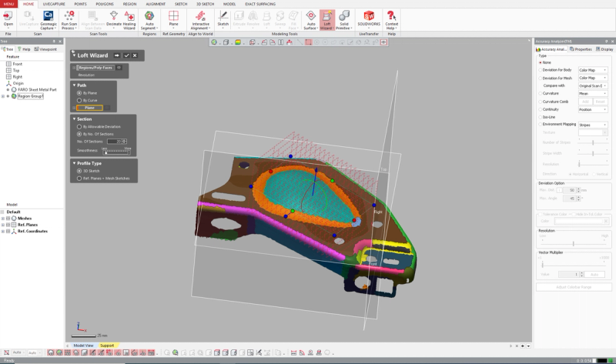Enable Environment Mapping analysis type
616x364 pixels.
(541, 125)
